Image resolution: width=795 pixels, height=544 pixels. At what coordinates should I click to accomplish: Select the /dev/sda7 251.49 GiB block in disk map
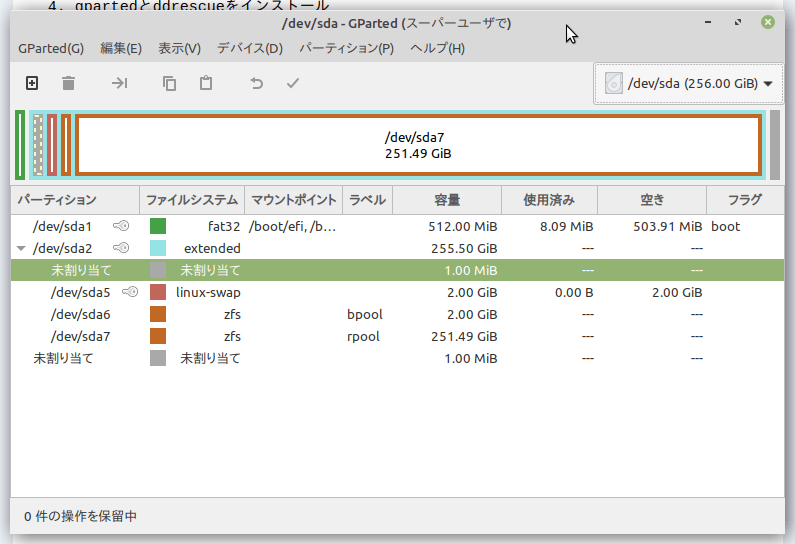[418, 145]
